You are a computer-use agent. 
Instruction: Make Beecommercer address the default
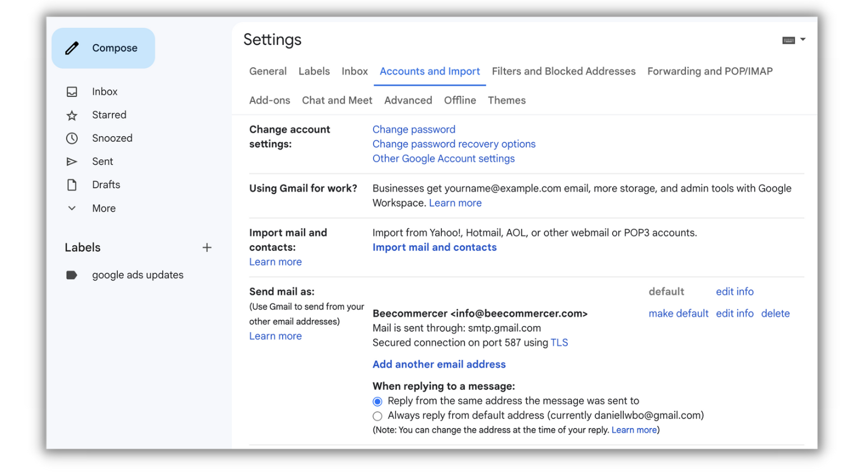point(678,314)
